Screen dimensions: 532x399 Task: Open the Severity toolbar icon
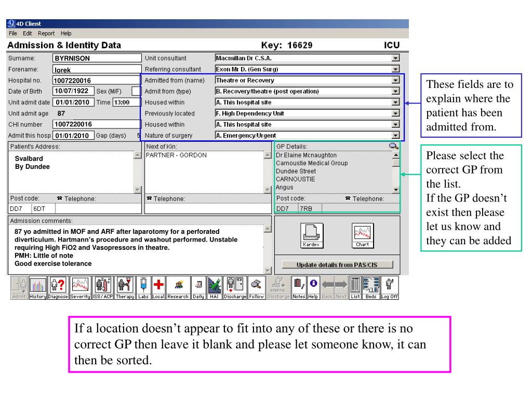click(x=81, y=288)
